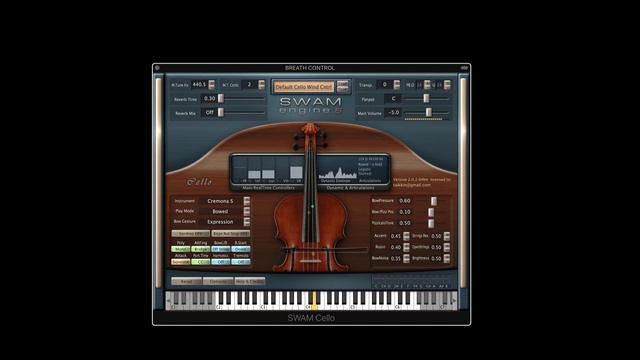Image resolution: width=640 pixels, height=360 pixels.
Task: Click the Reverb Mix value Off
Action: point(209,112)
